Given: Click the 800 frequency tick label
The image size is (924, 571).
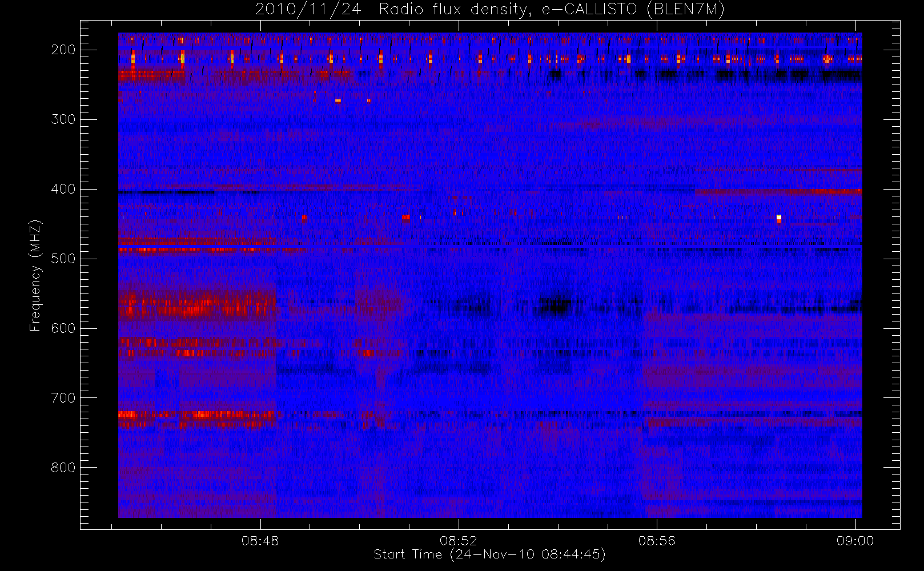Looking at the screenshot, I should click(x=63, y=468).
